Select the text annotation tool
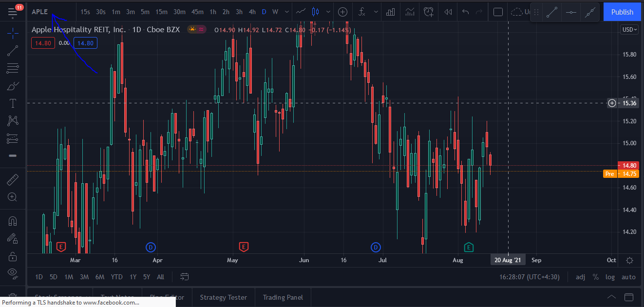This screenshot has width=644, height=307. [x=13, y=103]
